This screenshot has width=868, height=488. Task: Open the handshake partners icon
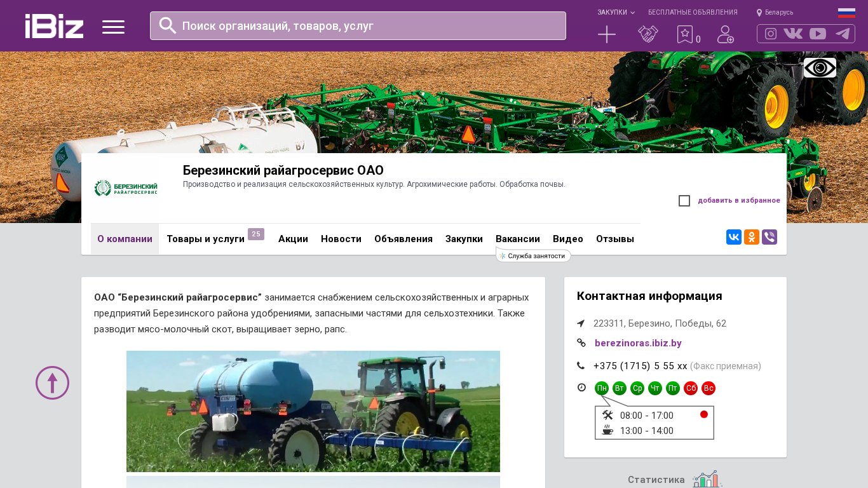click(x=648, y=34)
